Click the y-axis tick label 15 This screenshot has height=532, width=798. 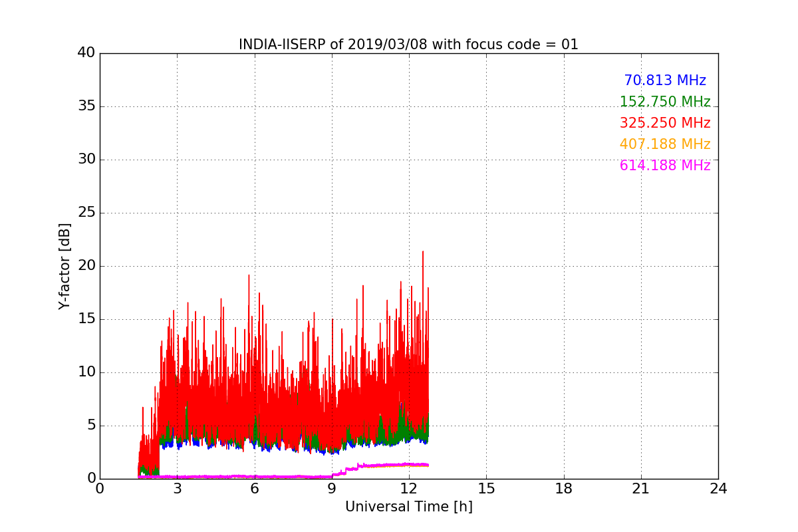coord(86,319)
